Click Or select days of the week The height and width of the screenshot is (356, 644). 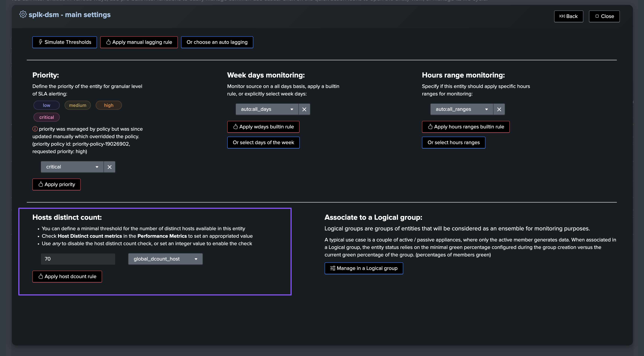(x=263, y=142)
